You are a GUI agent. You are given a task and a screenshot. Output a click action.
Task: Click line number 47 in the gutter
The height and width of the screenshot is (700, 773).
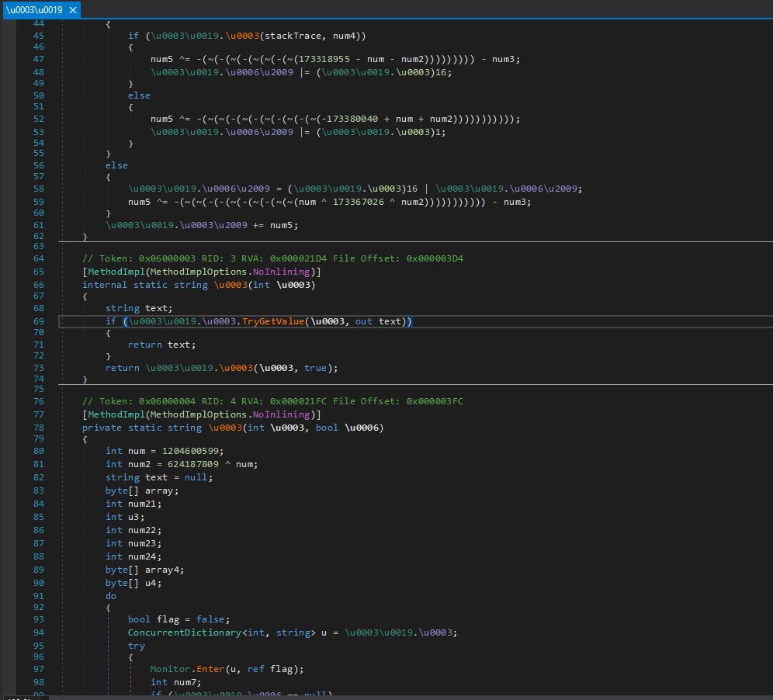(x=39, y=59)
